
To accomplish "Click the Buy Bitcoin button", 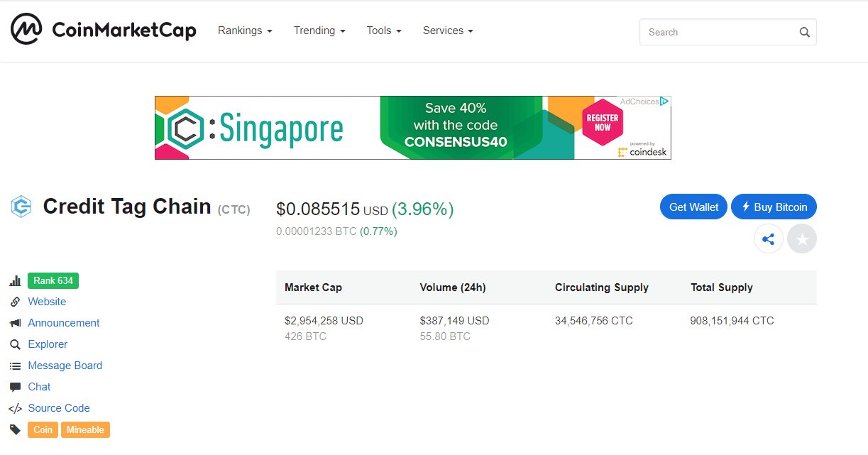I will 774,207.
